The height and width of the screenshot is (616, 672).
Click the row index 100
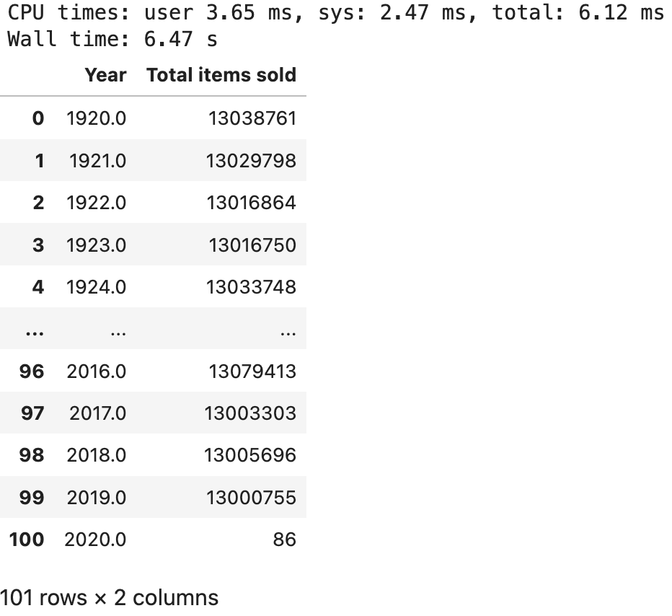pos(27,539)
